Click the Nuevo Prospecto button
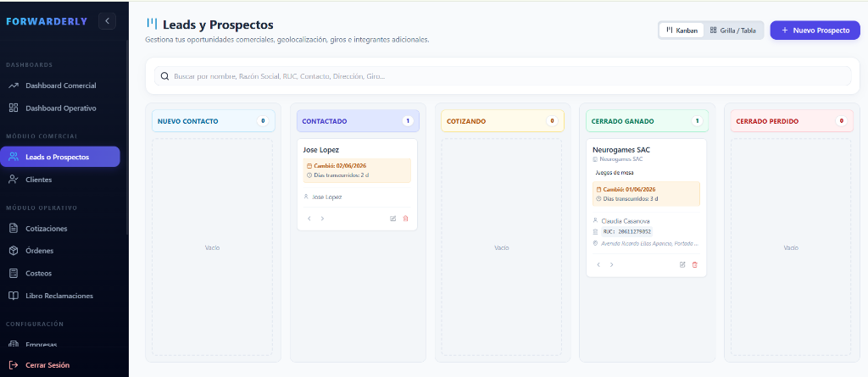 815,30
